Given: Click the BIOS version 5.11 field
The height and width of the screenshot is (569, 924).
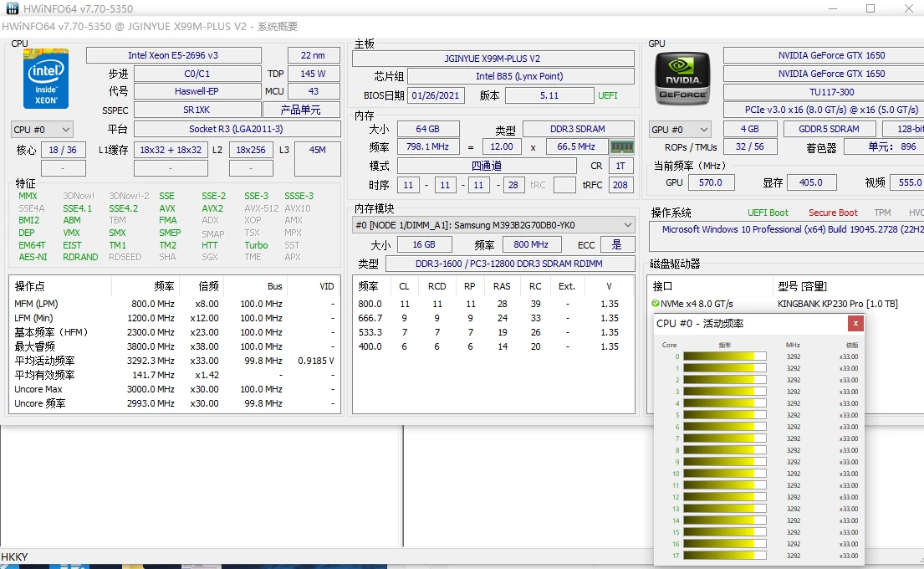Looking at the screenshot, I should tap(549, 95).
